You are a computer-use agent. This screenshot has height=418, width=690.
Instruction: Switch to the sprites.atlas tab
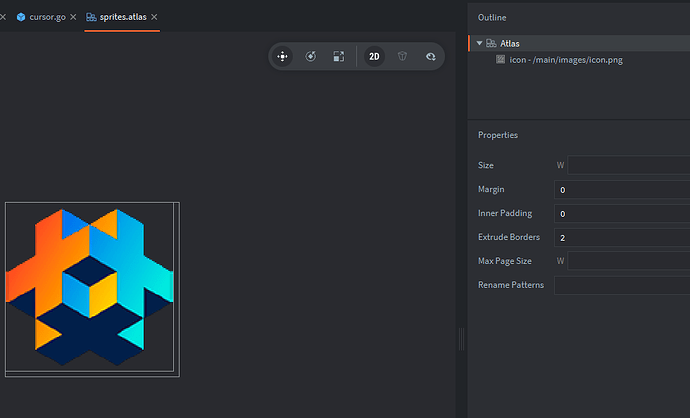pos(123,17)
